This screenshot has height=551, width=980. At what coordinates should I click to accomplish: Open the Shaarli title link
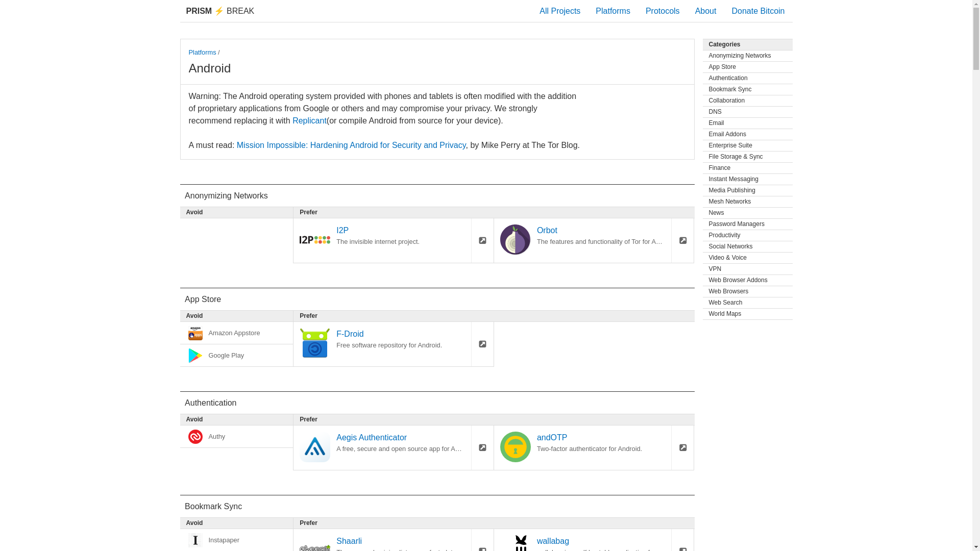[349, 541]
